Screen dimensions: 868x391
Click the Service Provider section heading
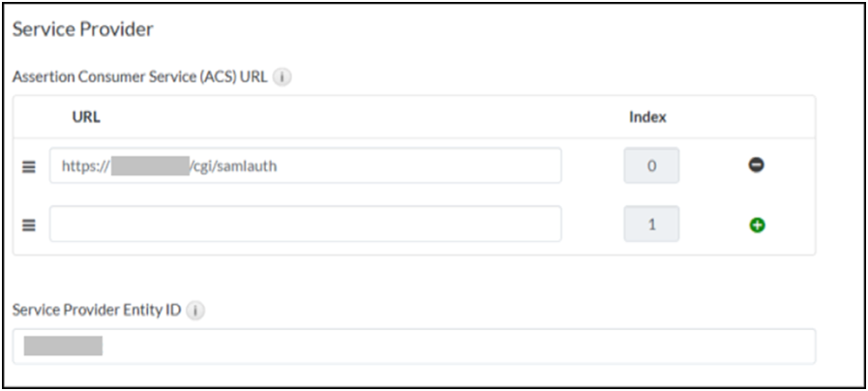pyautogui.click(x=82, y=29)
